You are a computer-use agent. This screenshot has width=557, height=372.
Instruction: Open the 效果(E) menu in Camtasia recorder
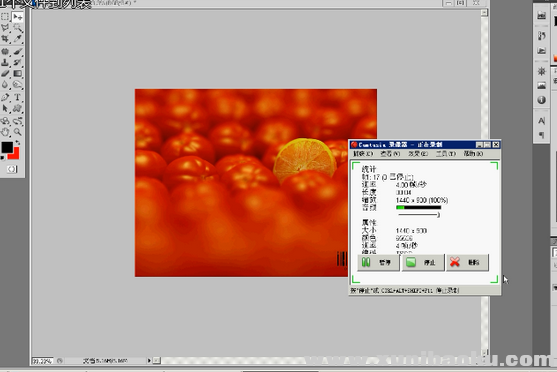tap(418, 153)
